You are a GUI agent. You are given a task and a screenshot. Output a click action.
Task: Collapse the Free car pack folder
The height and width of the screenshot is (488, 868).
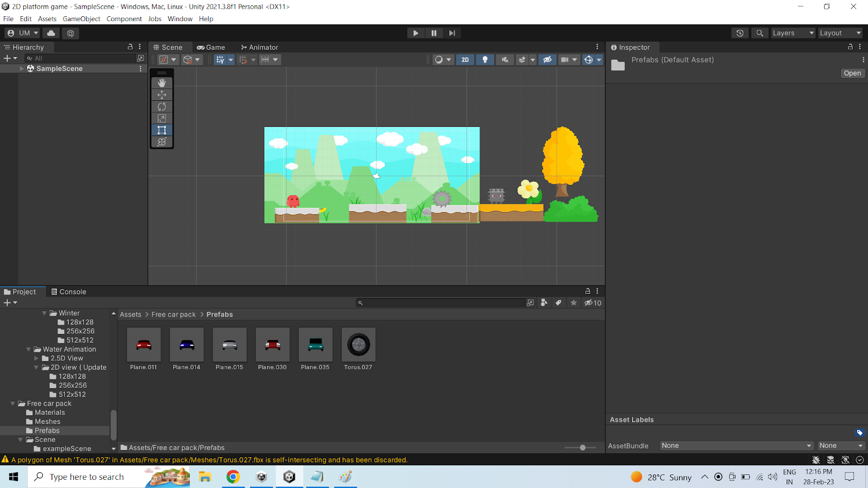13,403
